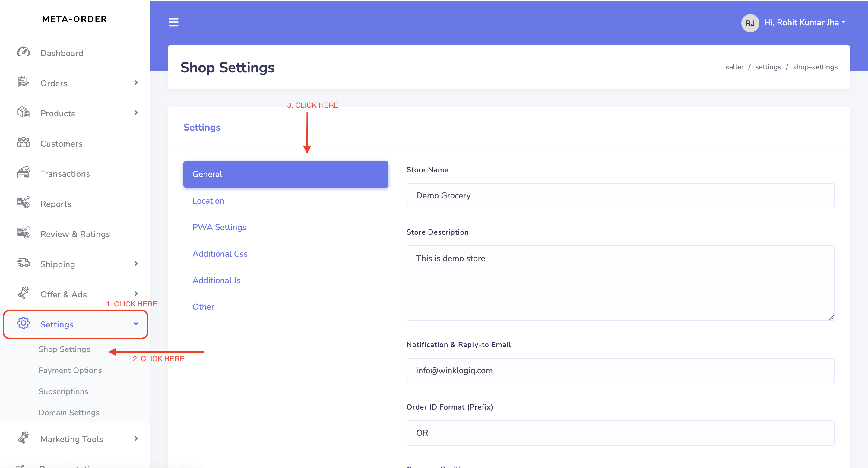Click the Settings gear icon

point(23,323)
